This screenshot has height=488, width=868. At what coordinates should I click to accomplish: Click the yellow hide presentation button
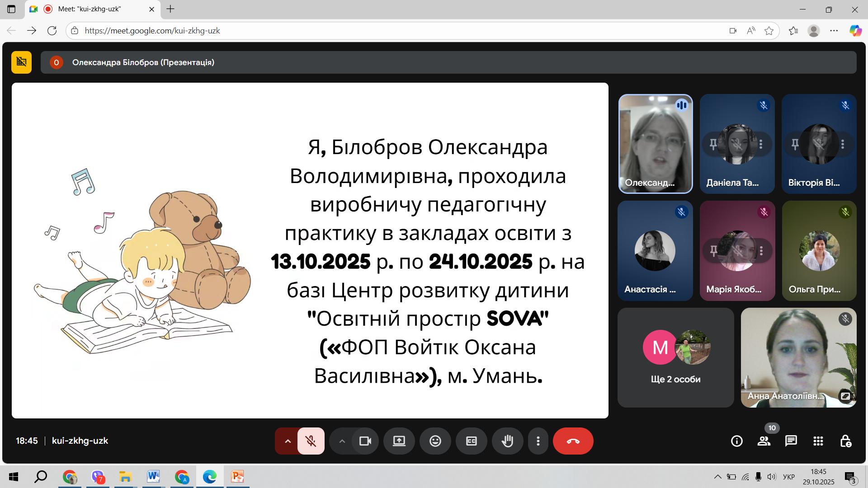click(x=21, y=62)
